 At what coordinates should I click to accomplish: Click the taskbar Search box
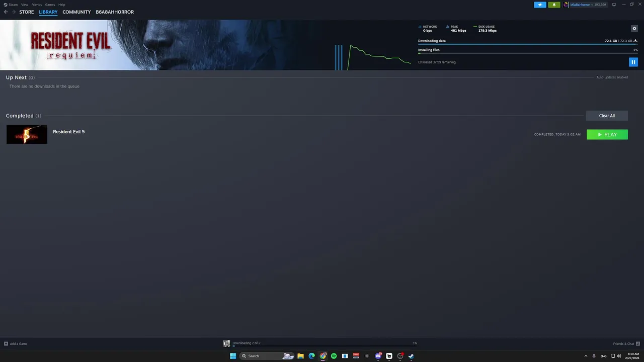pos(267,356)
